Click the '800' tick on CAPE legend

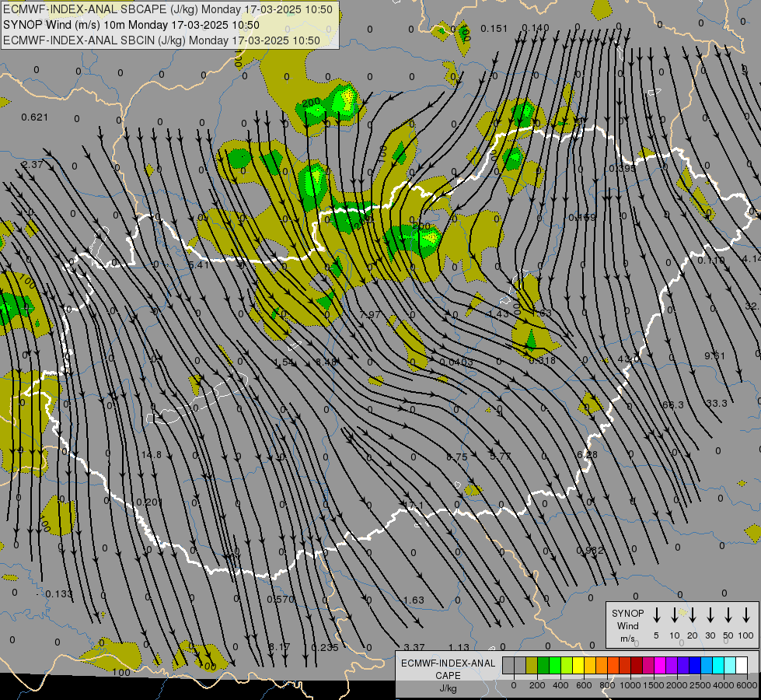[607, 685]
